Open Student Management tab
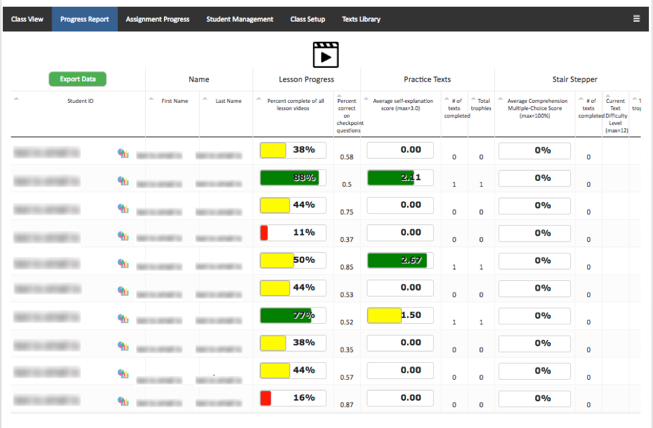Screen dimensions: 653x428 (240, 19)
